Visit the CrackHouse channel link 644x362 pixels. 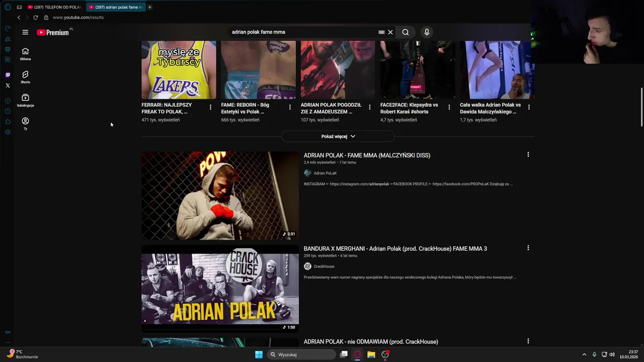click(324, 266)
